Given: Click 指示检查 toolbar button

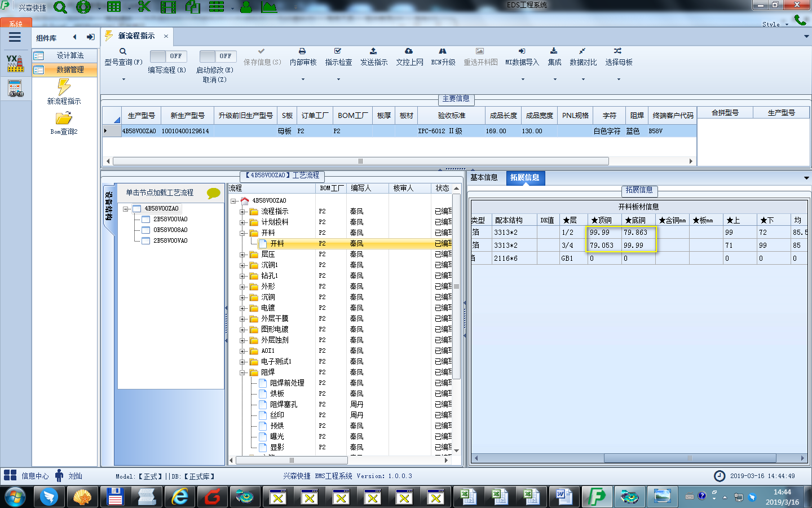Looking at the screenshot, I should click(x=338, y=57).
